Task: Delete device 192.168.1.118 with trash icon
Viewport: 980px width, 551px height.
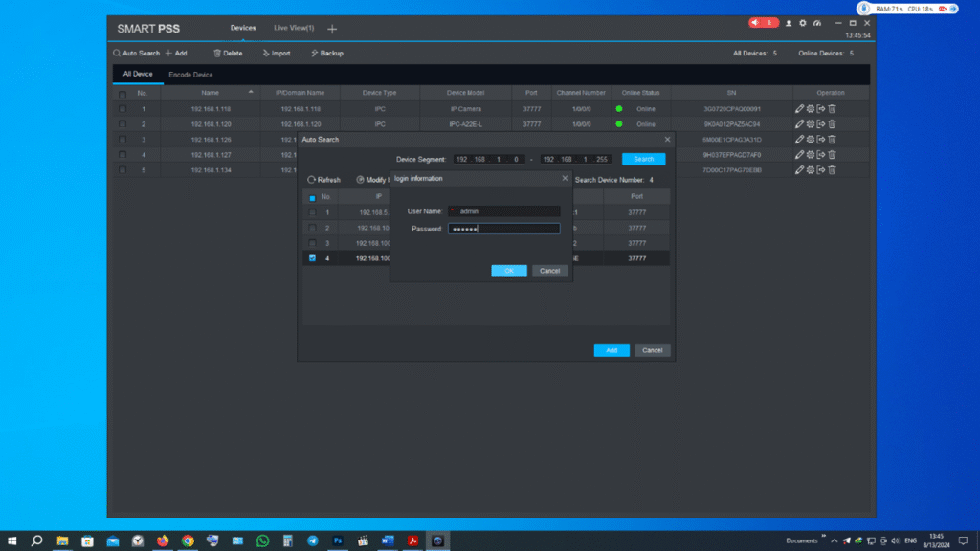Action: 832,109
